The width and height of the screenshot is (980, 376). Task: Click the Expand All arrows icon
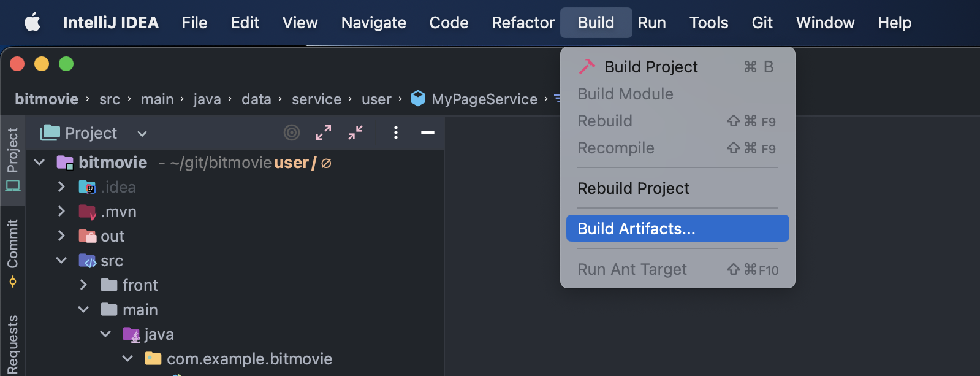324,132
